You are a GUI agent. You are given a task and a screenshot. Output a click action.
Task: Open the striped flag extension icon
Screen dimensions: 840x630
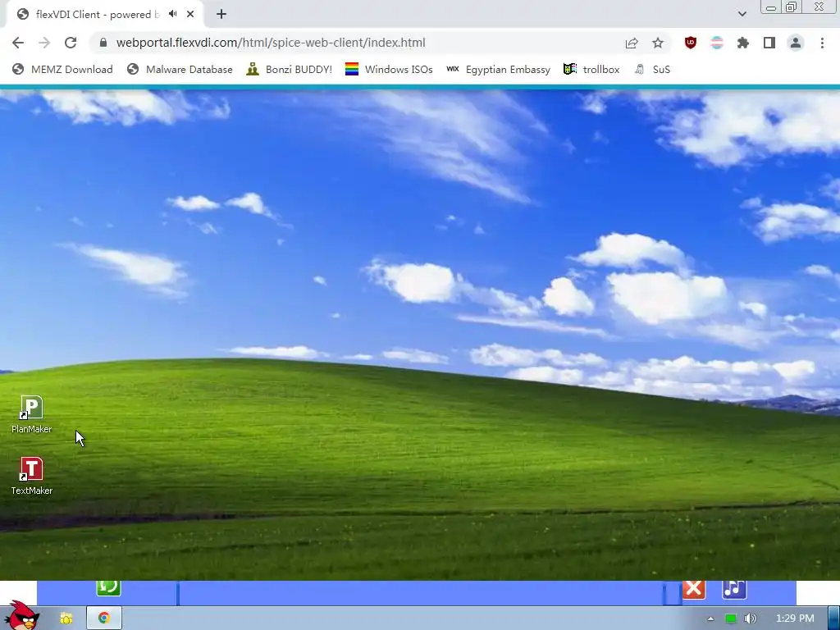(x=717, y=43)
